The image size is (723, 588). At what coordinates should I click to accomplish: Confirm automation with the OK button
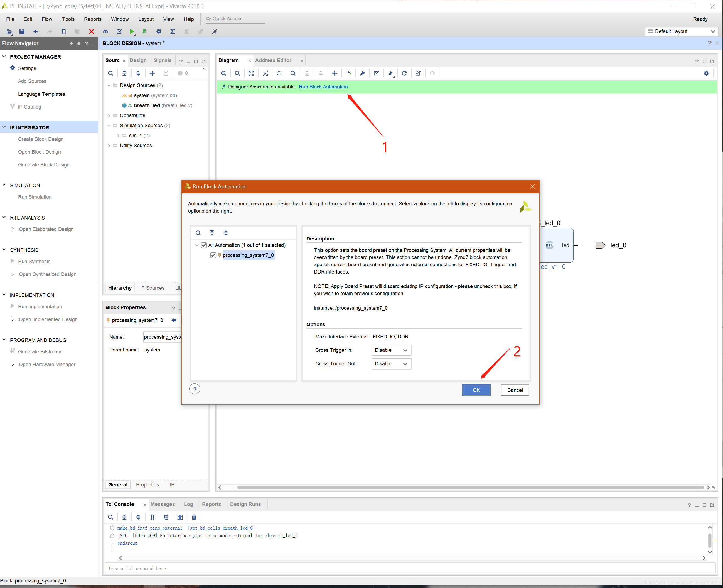pyautogui.click(x=476, y=390)
